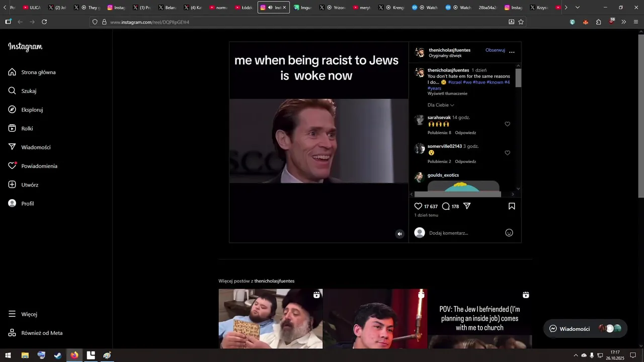644x362 pixels.
Task: Click Utwórz to create a post
Action: 23,185
